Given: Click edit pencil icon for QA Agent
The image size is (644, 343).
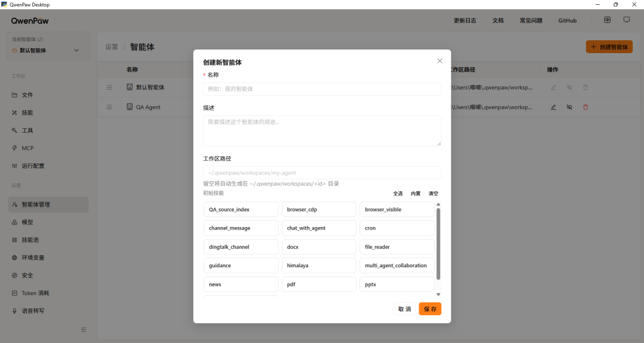Looking at the screenshot, I should click(x=553, y=107).
